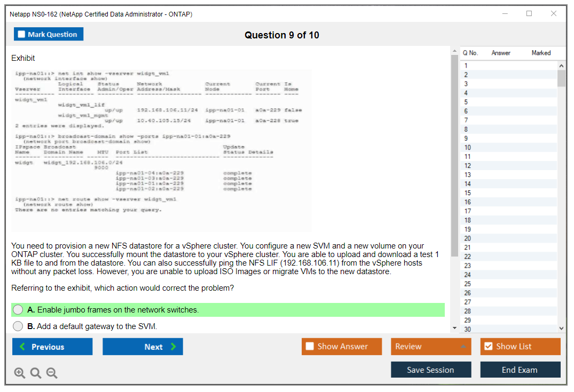Click the reset zoom magnifier icon
This screenshot has width=574, height=392.
(x=36, y=373)
